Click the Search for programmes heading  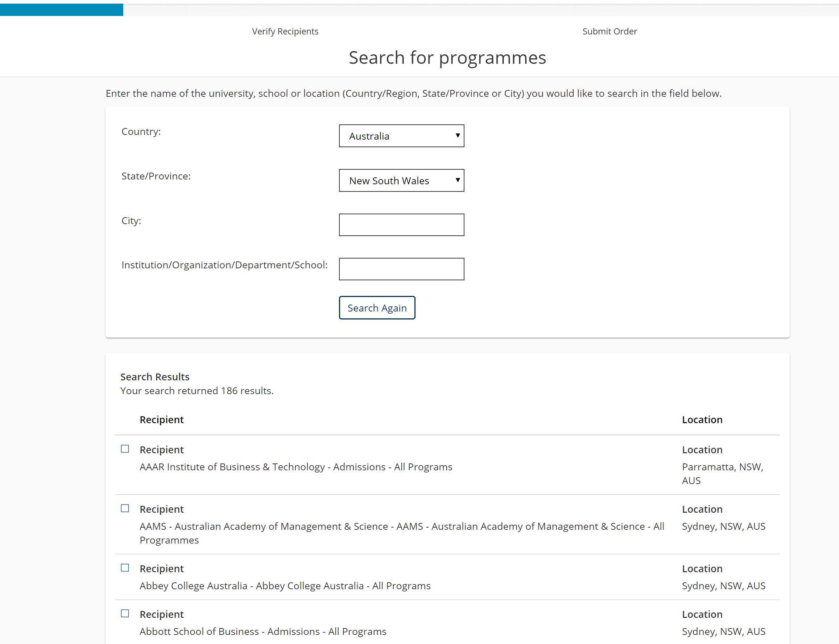pos(447,58)
